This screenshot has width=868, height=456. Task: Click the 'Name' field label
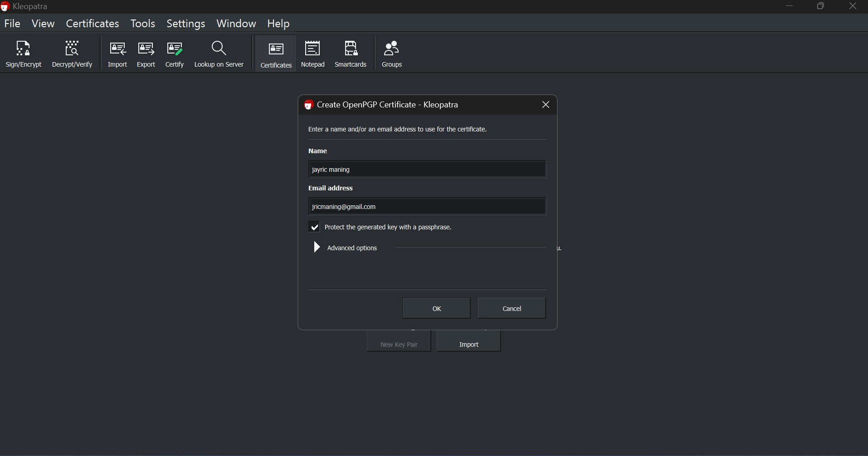(318, 151)
